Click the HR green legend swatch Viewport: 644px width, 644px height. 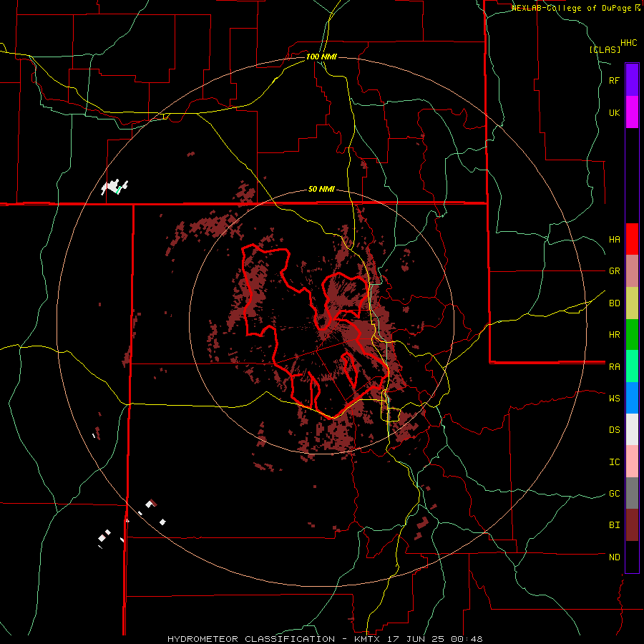[x=632, y=335]
